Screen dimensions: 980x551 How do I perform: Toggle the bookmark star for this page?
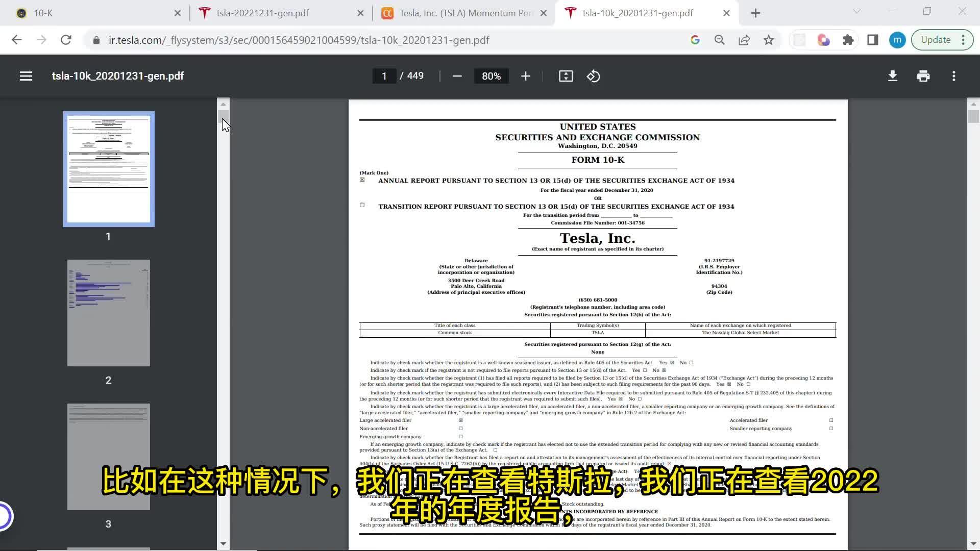pos(769,40)
